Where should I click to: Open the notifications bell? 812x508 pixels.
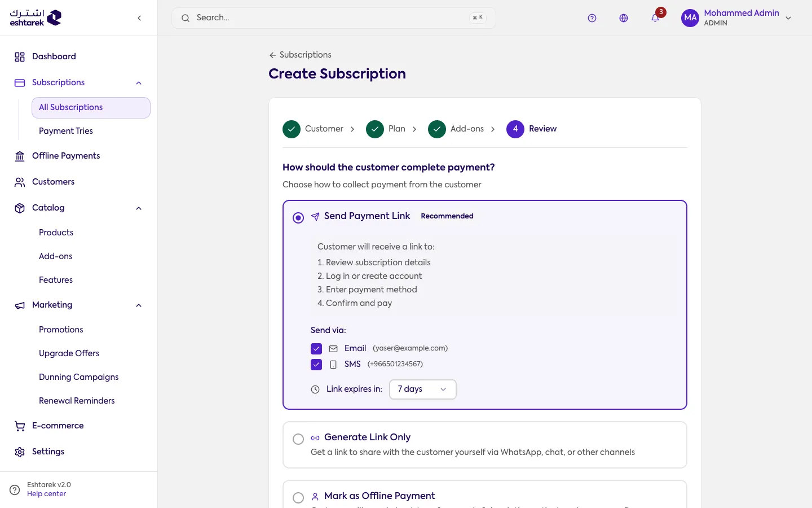(655, 18)
